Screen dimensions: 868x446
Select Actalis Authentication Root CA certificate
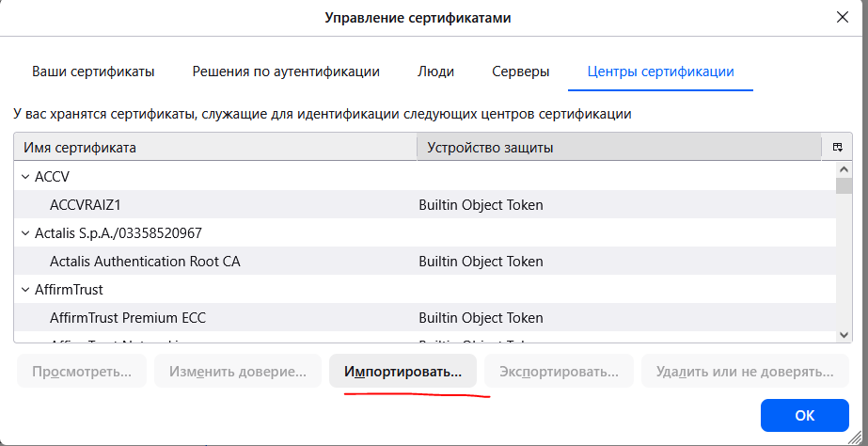click(144, 261)
